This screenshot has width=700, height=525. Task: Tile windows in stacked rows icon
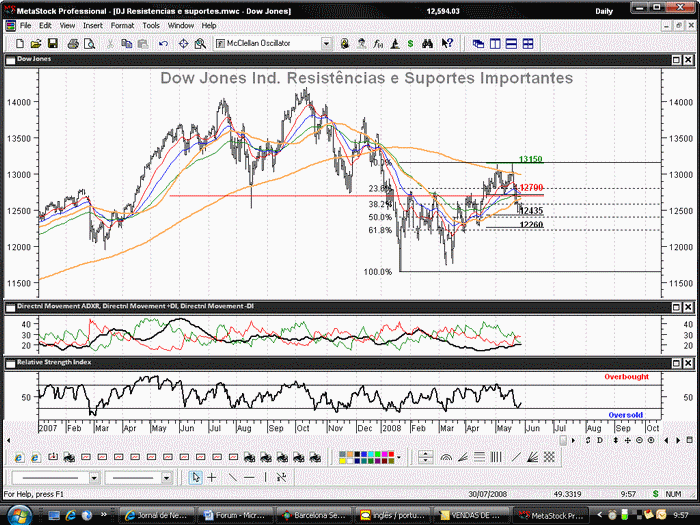pos(511,44)
